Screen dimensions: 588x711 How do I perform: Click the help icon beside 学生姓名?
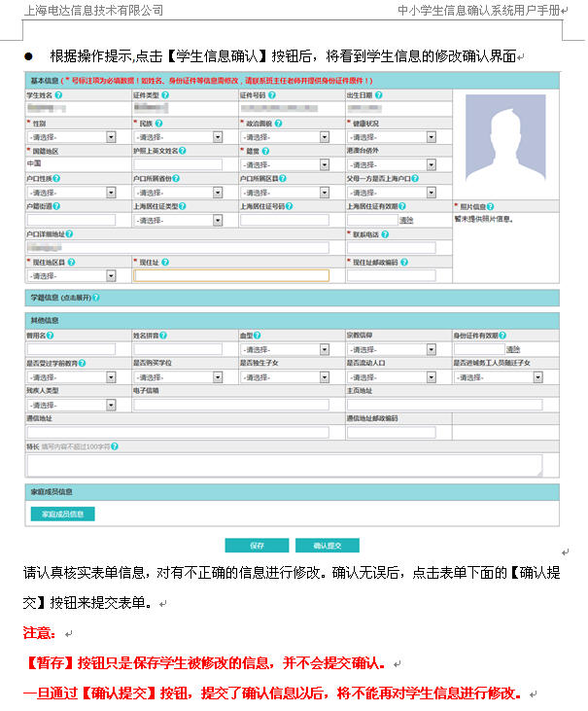pos(59,95)
